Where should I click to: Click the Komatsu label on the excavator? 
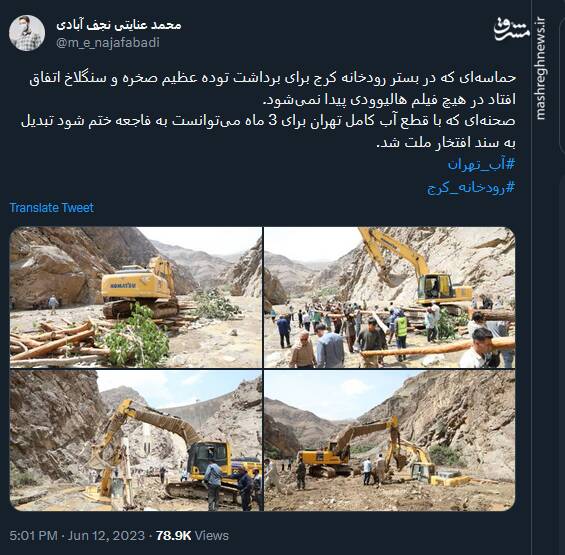[x=123, y=286]
